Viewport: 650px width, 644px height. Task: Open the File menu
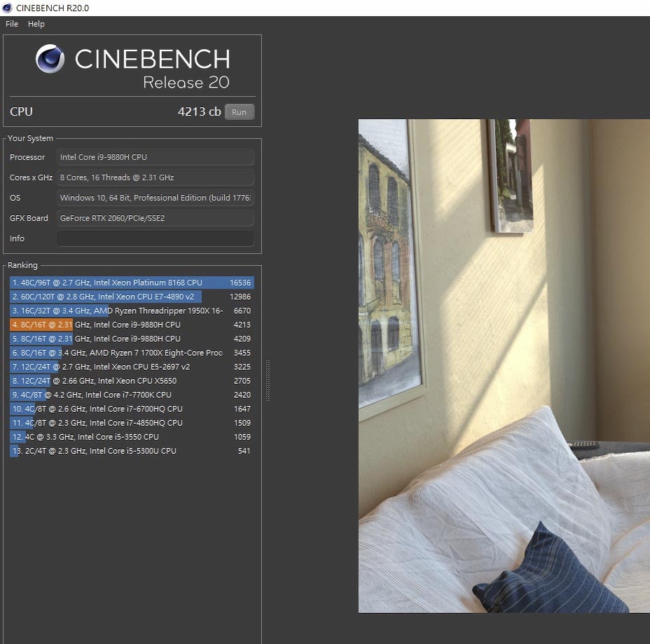pos(12,24)
